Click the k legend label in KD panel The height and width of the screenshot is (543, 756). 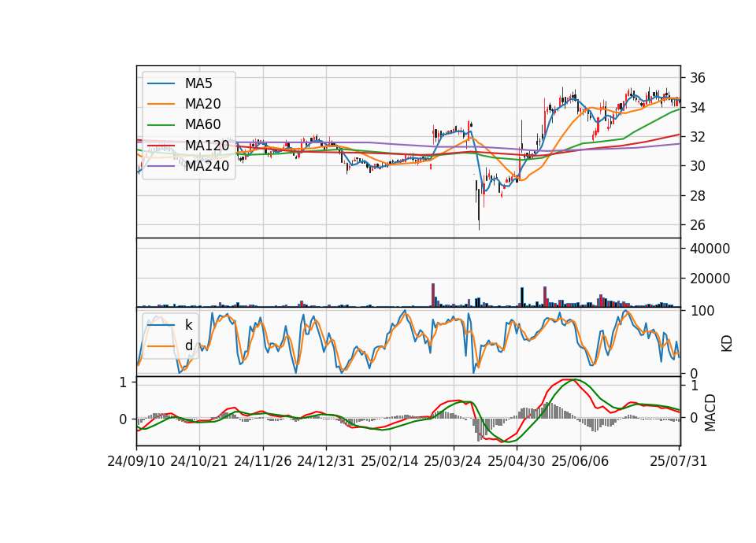(x=188, y=325)
